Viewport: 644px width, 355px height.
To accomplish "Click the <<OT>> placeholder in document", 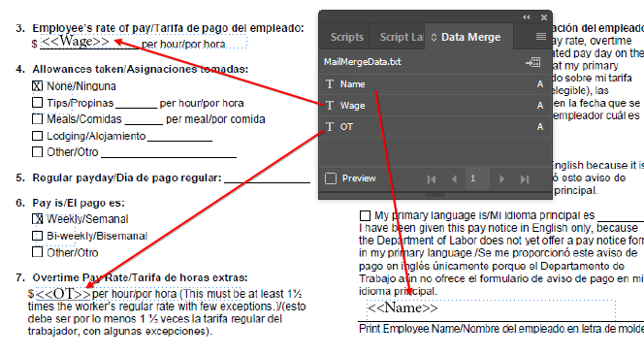I will tap(63, 294).
